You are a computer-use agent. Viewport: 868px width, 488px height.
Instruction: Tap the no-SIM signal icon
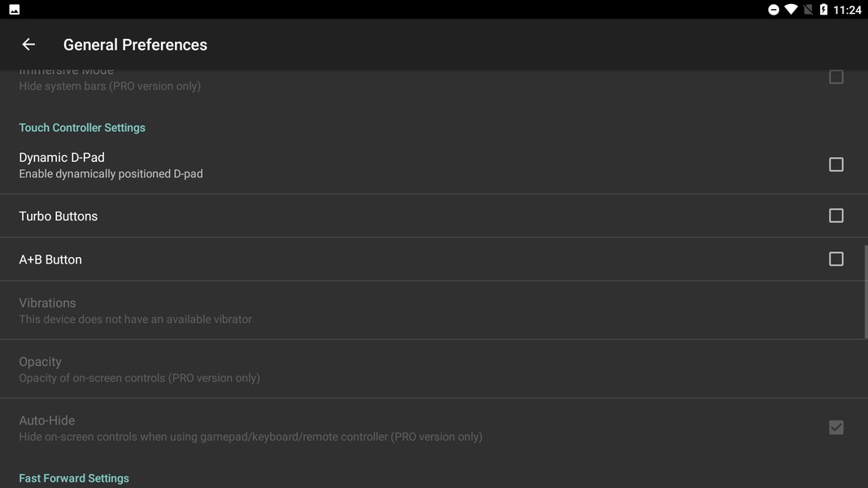point(808,10)
